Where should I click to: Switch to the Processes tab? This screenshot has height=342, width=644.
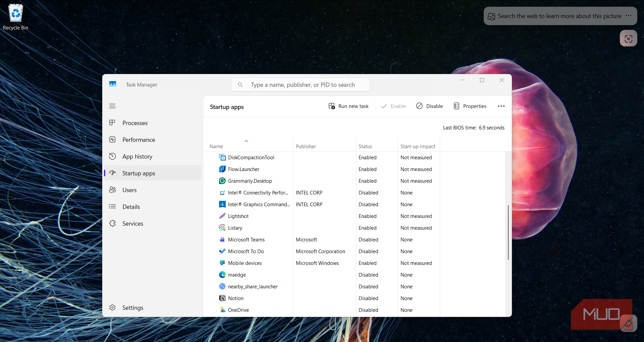tap(153, 123)
